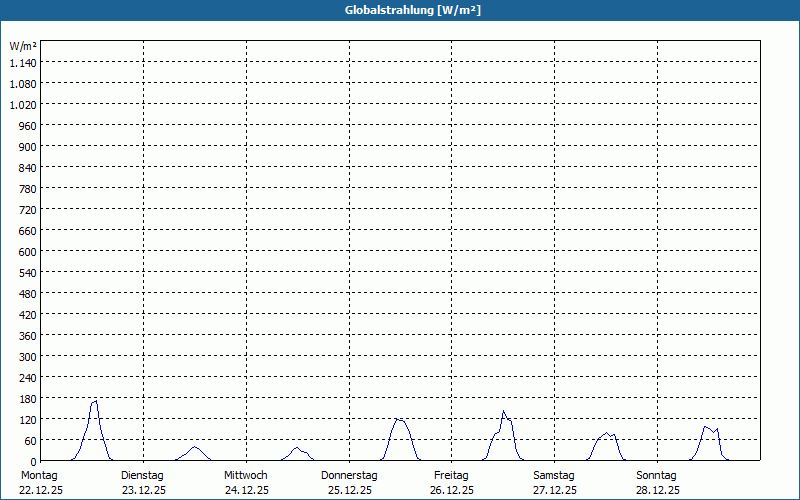800x500 pixels.
Task: Click the Monday radiation peak near 180
Action: [x=95, y=402]
